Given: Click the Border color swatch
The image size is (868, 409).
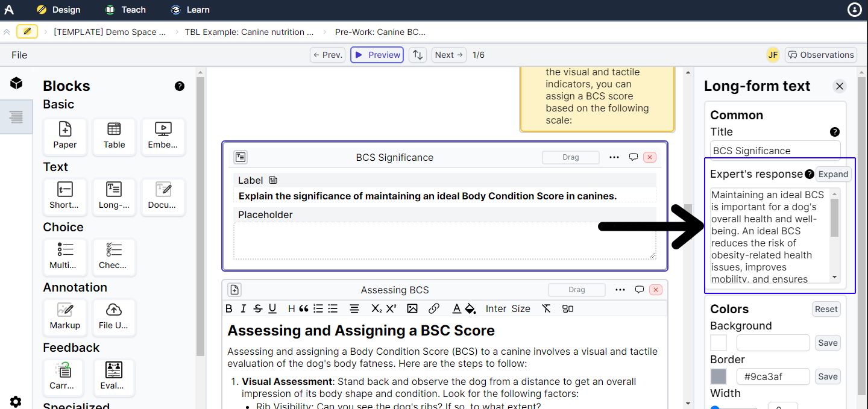Looking at the screenshot, I should tap(719, 376).
